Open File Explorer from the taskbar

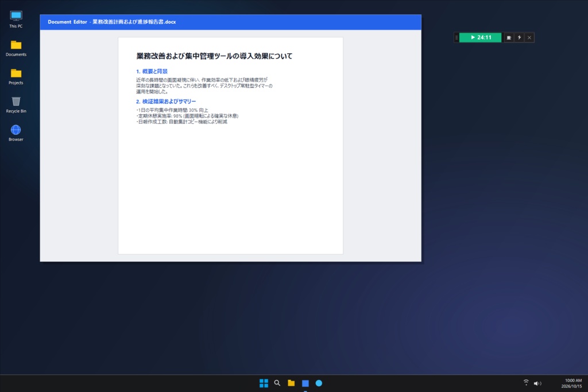(x=291, y=383)
